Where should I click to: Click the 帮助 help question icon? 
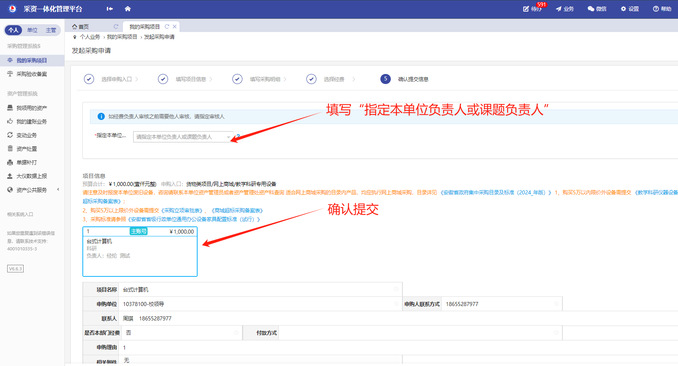point(656,9)
